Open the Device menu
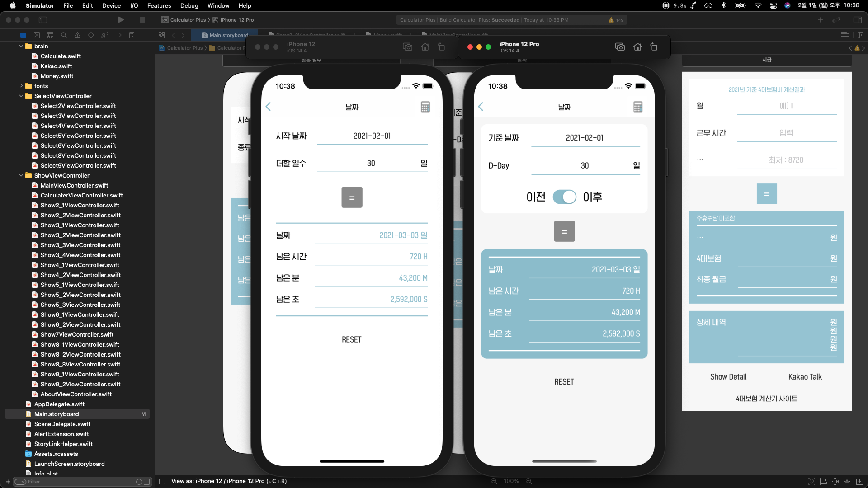The image size is (868, 488). 111,5
